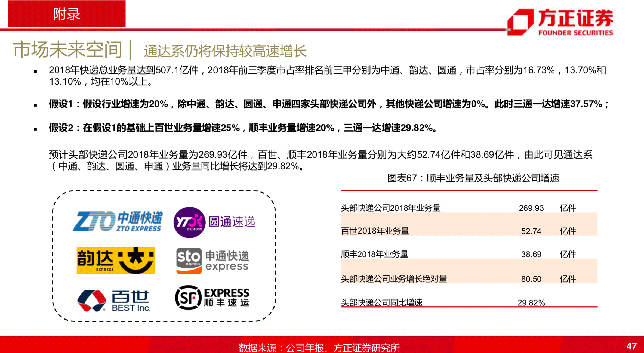
Task: Click 亿件 unit in 269.93 row
Action: click(x=568, y=208)
